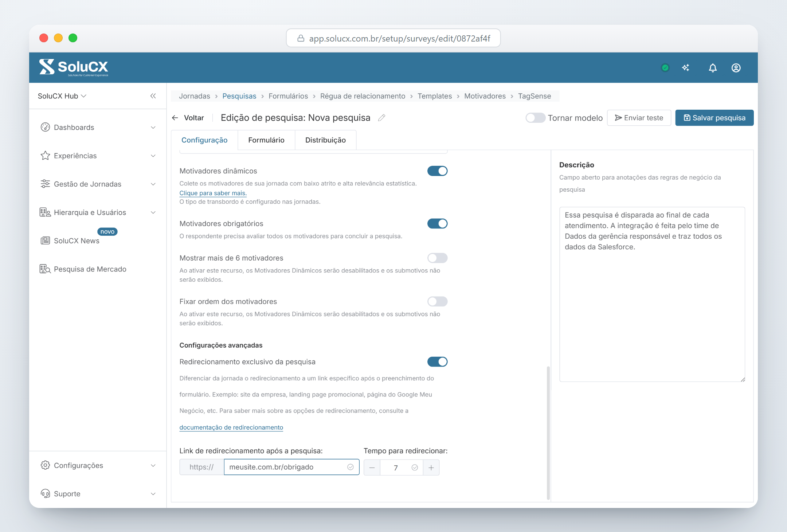
Task: Toggle the Tornar modelo switch
Action: coord(535,118)
